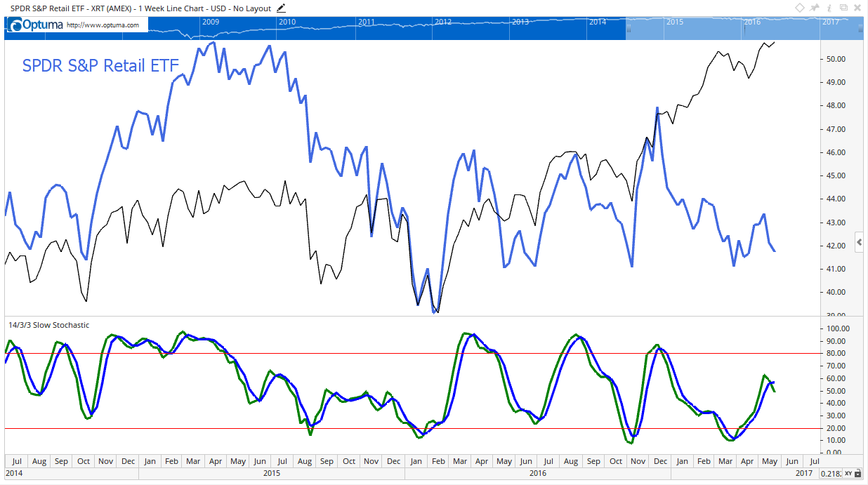The image size is (868, 485).
Task: Select the 'SPDR S&P Retail ETF' chart label
Action: (x=100, y=65)
